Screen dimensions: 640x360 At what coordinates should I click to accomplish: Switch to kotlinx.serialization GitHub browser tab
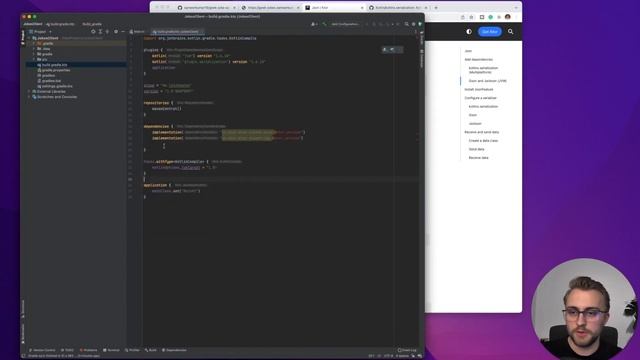point(398,8)
